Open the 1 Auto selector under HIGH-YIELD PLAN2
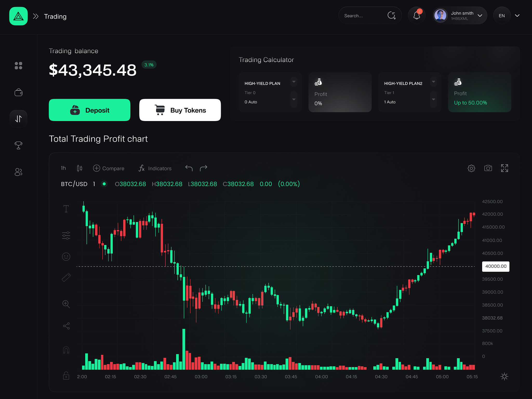Image resolution: width=532 pixels, height=399 pixels. point(433,99)
